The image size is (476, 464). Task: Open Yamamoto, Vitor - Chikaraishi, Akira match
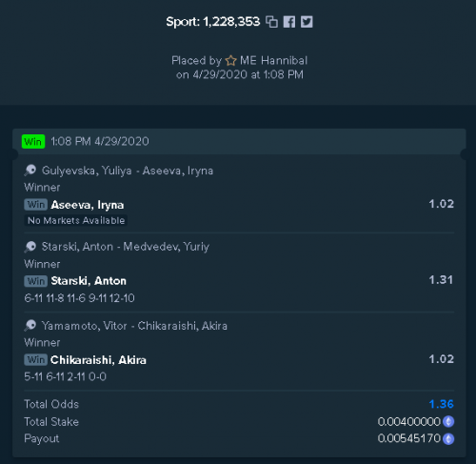pyautogui.click(x=134, y=326)
